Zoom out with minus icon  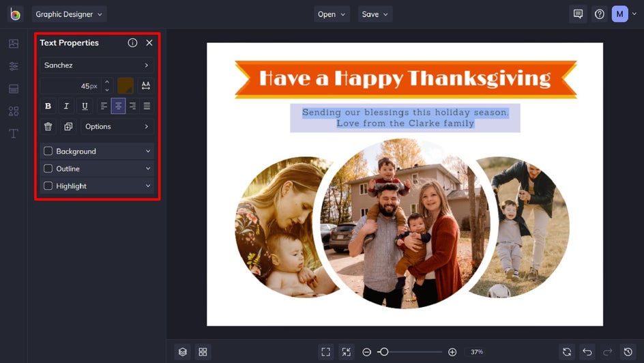367,352
